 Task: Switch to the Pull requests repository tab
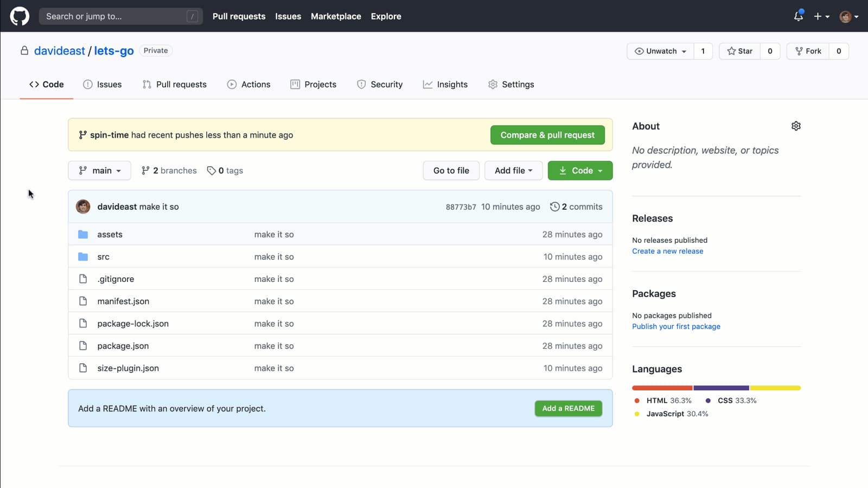pos(175,85)
